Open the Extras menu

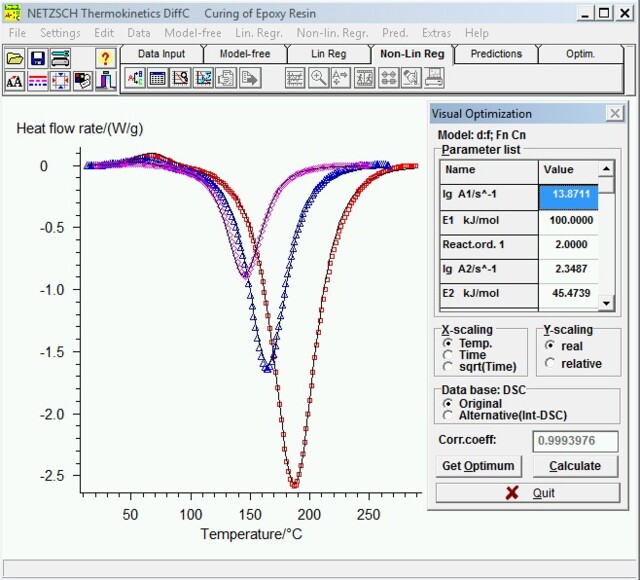(436, 33)
